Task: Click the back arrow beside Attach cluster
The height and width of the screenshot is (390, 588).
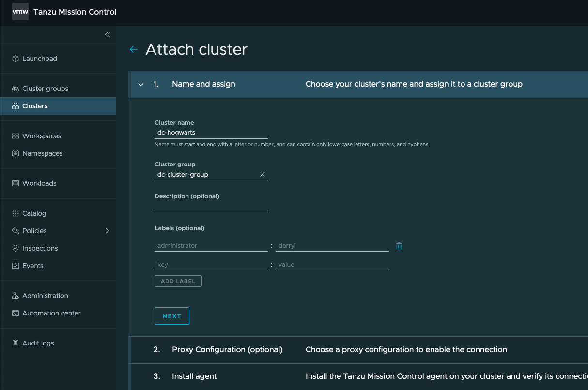Action: pyautogui.click(x=134, y=49)
